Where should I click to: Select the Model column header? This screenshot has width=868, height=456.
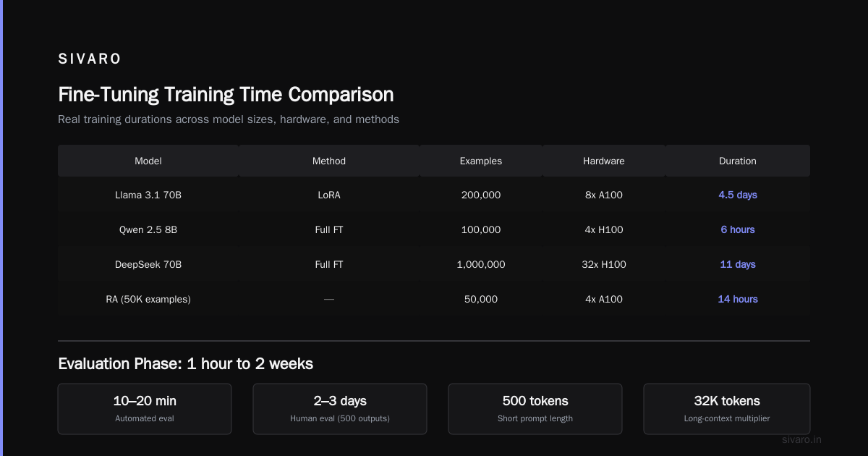click(x=148, y=161)
